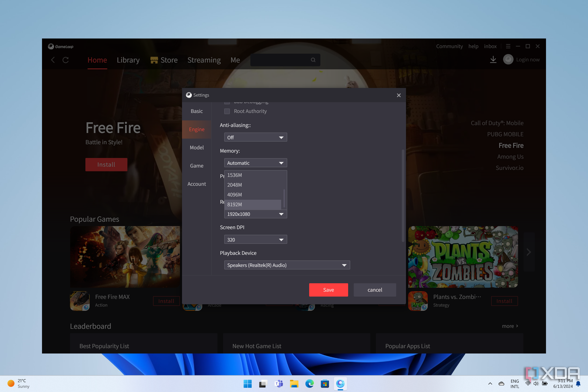
Task: Install Free Fire from the banner
Action: 106,165
